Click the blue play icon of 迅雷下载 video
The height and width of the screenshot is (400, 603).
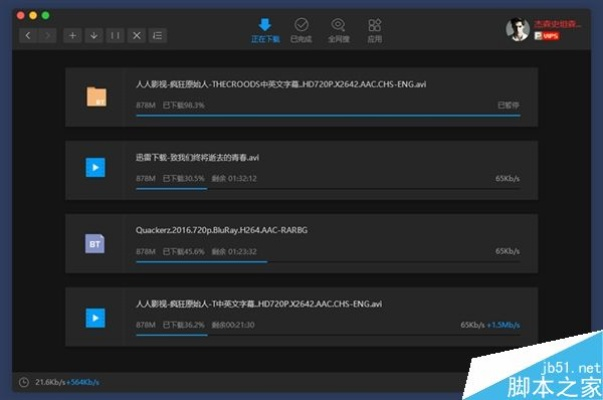click(96, 168)
